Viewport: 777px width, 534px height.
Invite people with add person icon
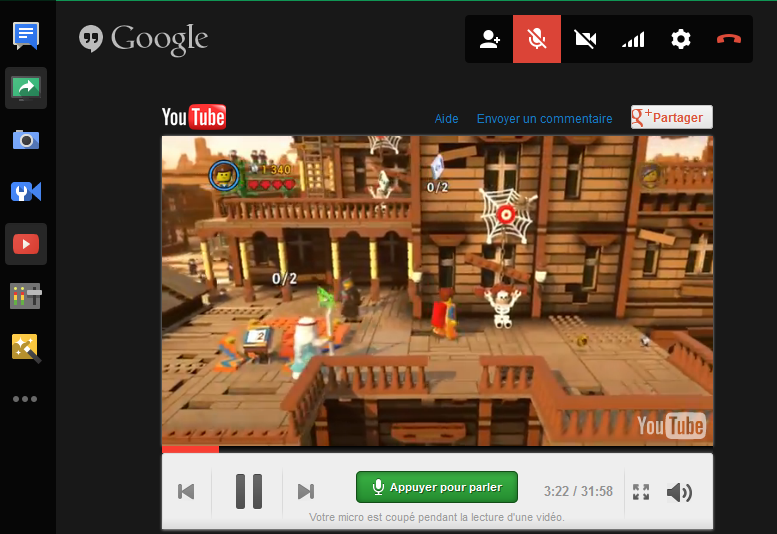(x=489, y=39)
